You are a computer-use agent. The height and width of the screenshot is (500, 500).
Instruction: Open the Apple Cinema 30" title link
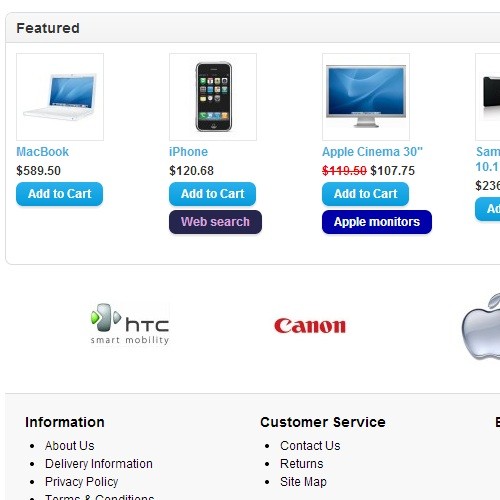point(372,152)
